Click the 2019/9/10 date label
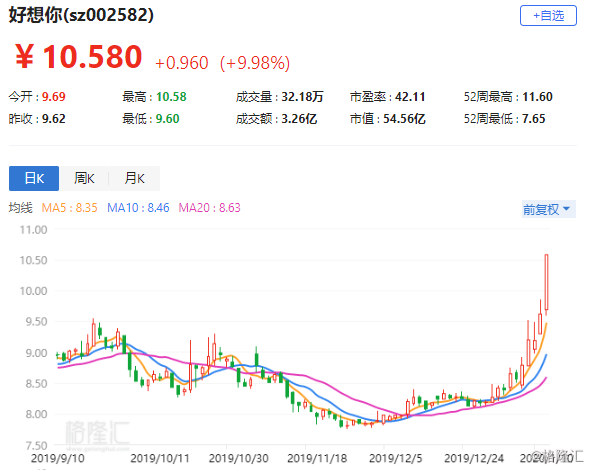This screenshot has height=470, width=591. point(57,458)
